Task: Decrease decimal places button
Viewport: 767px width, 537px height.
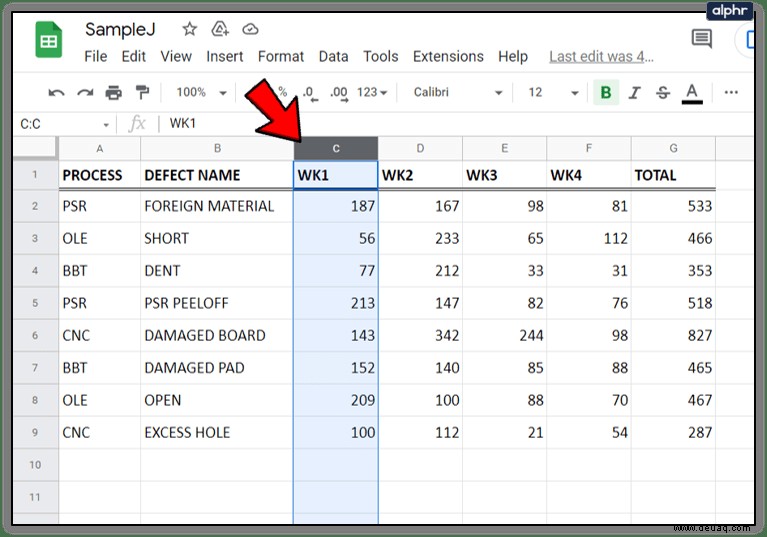Action: 311,93
